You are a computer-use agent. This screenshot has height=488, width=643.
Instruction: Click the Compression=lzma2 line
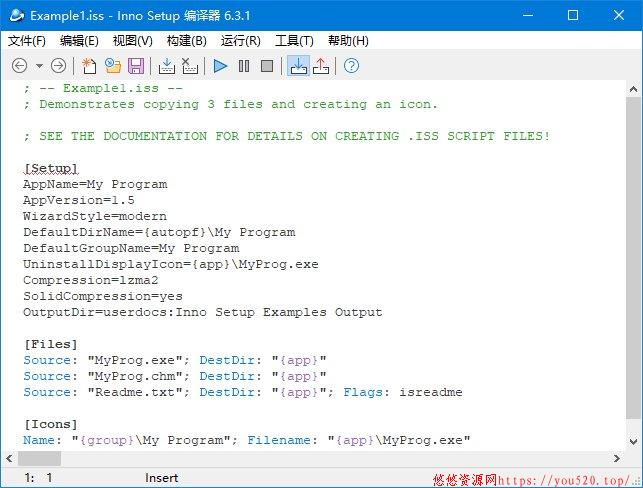pos(91,280)
